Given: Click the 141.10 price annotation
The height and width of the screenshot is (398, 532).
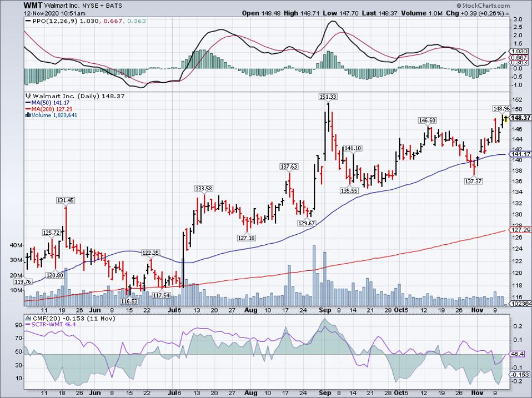Looking at the screenshot, I should [353, 148].
